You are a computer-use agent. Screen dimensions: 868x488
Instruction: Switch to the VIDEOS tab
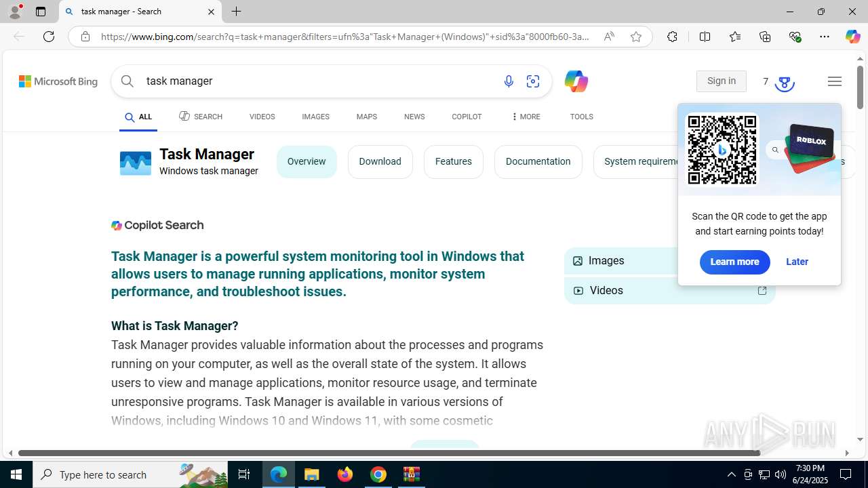262,117
